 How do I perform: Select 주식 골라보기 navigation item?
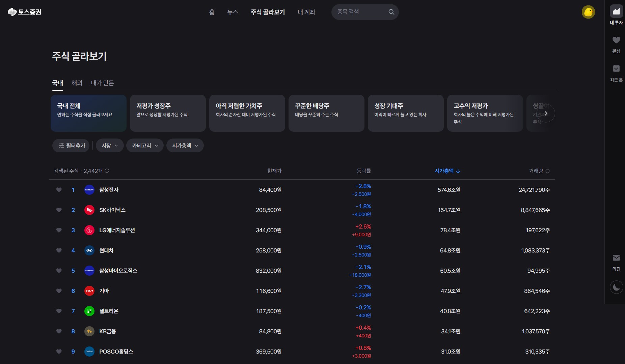tap(268, 12)
